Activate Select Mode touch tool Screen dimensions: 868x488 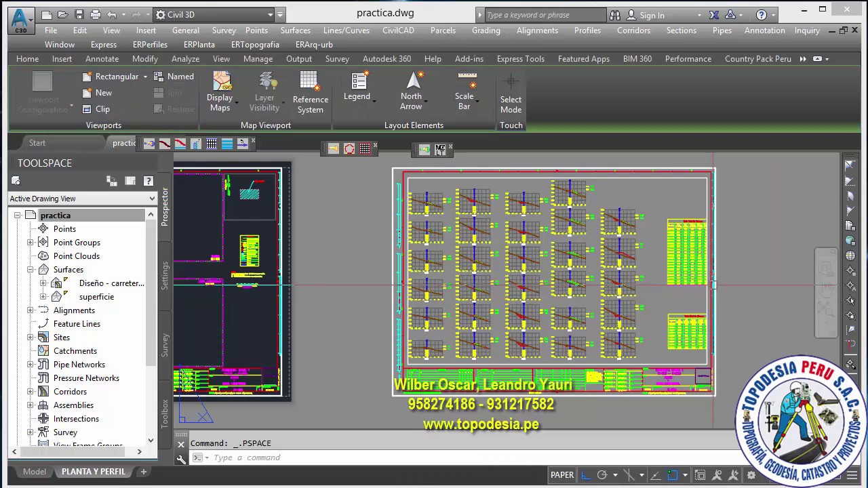(x=511, y=94)
